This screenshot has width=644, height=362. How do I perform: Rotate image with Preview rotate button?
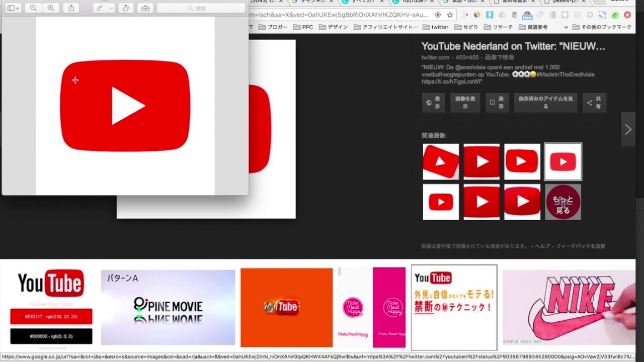(x=126, y=8)
